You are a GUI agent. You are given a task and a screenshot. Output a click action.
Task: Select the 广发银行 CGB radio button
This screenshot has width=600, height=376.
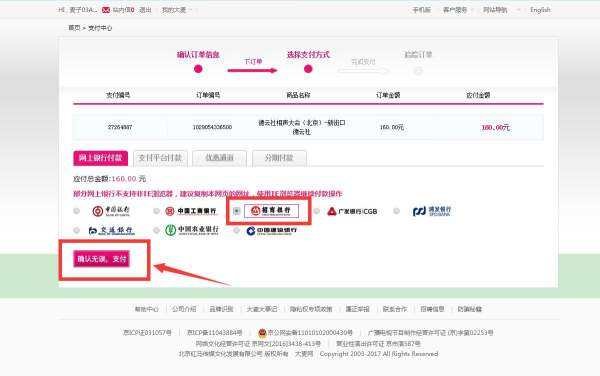316,211
